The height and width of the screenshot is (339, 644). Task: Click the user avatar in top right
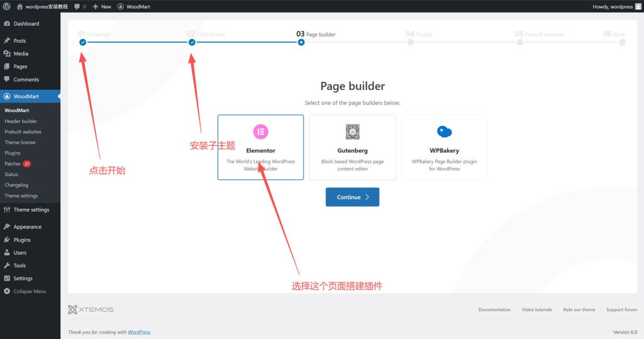click(638, 6)
